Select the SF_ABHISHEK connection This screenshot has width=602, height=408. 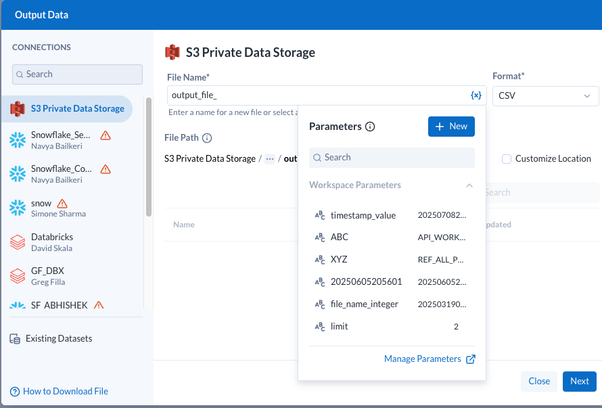pos(67,305)
